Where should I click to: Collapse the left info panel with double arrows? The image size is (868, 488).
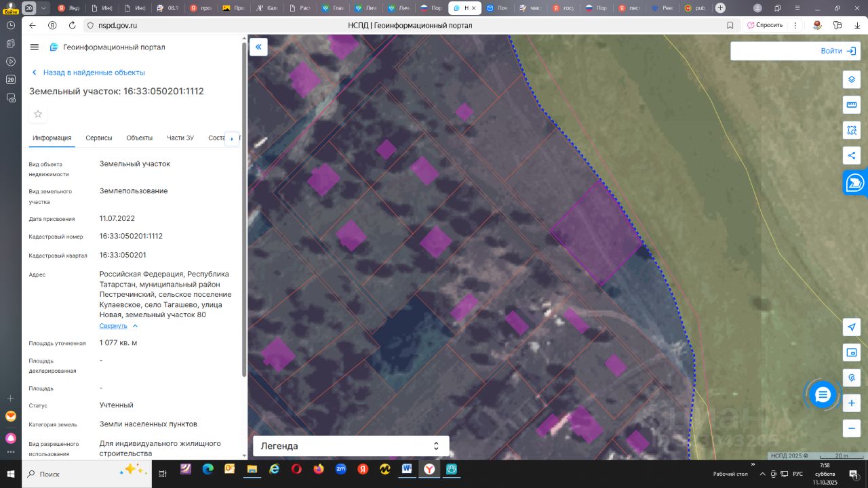click(258, 47)
